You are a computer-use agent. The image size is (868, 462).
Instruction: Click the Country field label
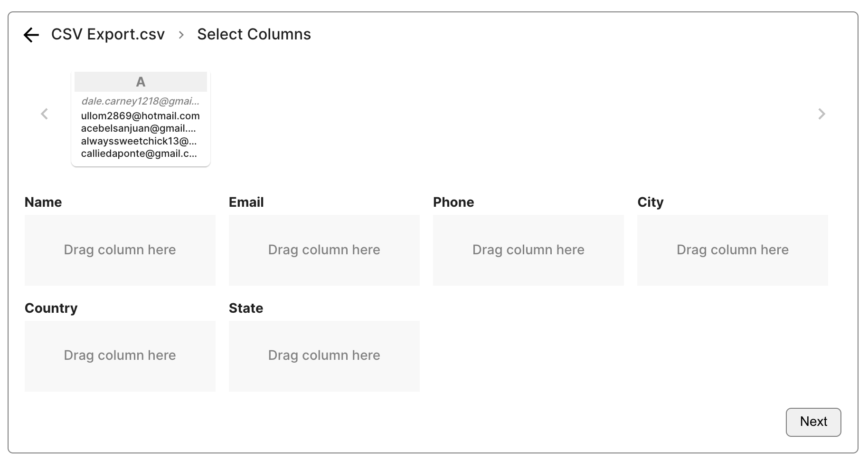click(x=51, y=308)
